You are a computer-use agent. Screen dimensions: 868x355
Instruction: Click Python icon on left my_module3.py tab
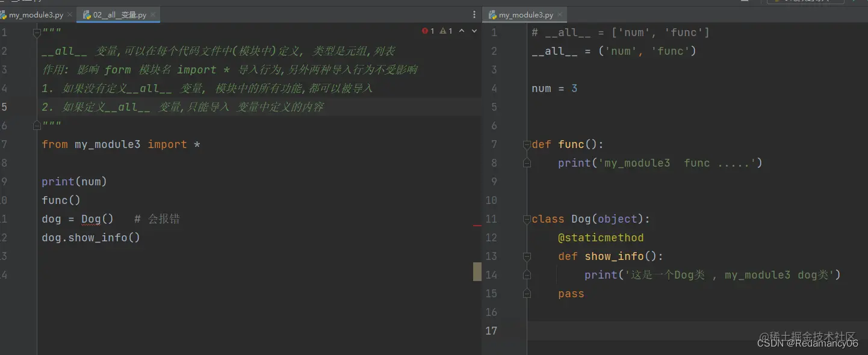pyautogui.click(x=5, y=14)
